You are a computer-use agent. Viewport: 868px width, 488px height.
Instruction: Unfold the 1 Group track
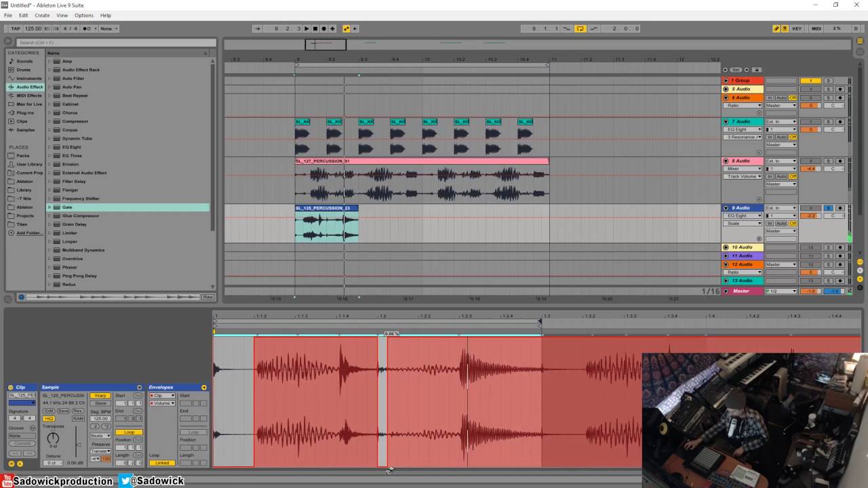pyautogui.click(x=726, y=81)
